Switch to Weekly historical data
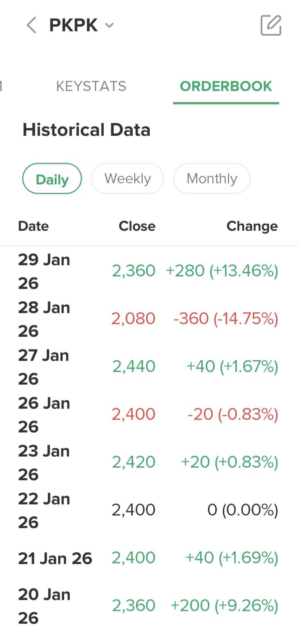The width and height of the screenshot is (298, 644). coord(128,179)
